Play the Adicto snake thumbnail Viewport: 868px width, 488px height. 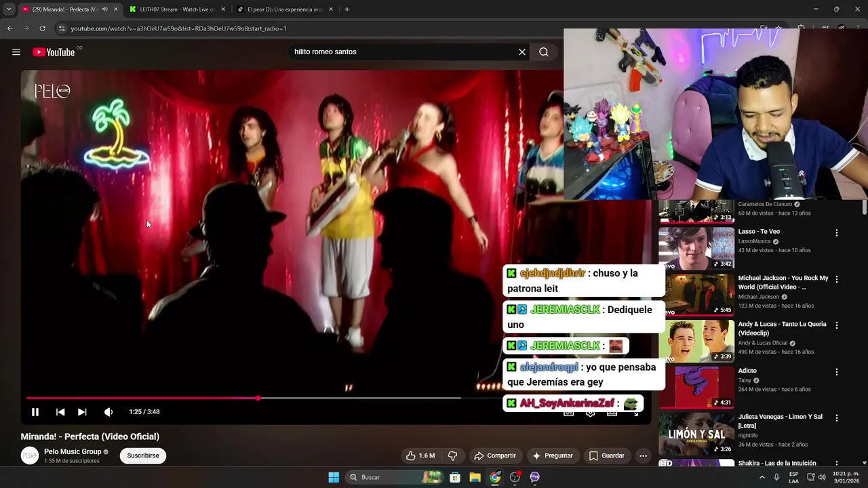pos(696,387)
